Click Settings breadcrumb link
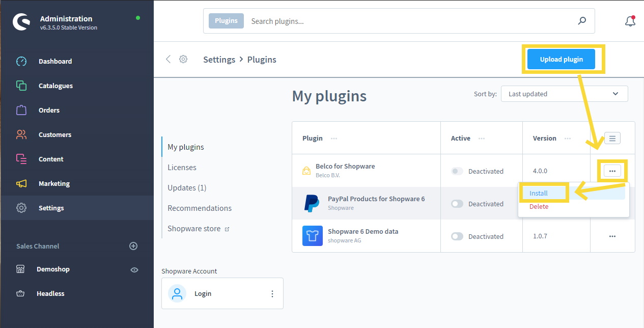644x328 pixels. click(219, 60)
